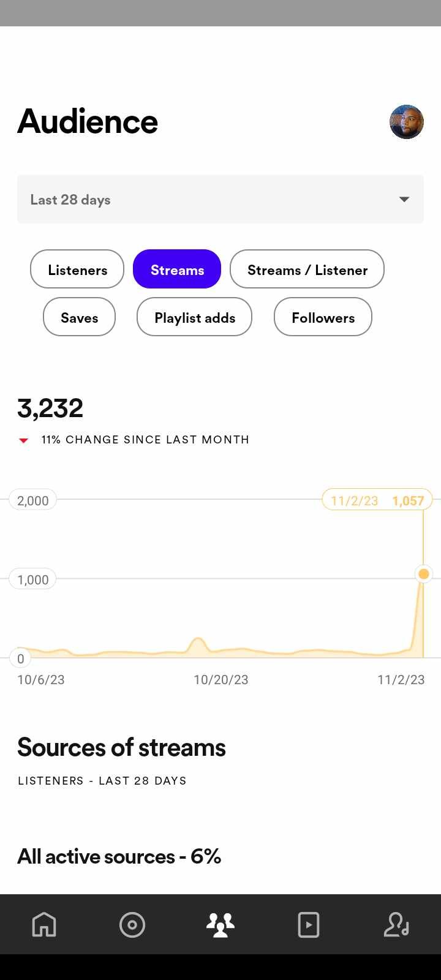The image size is (441, 980).
Task: Toggle the Streams metric chip
Action: point(177,269)
